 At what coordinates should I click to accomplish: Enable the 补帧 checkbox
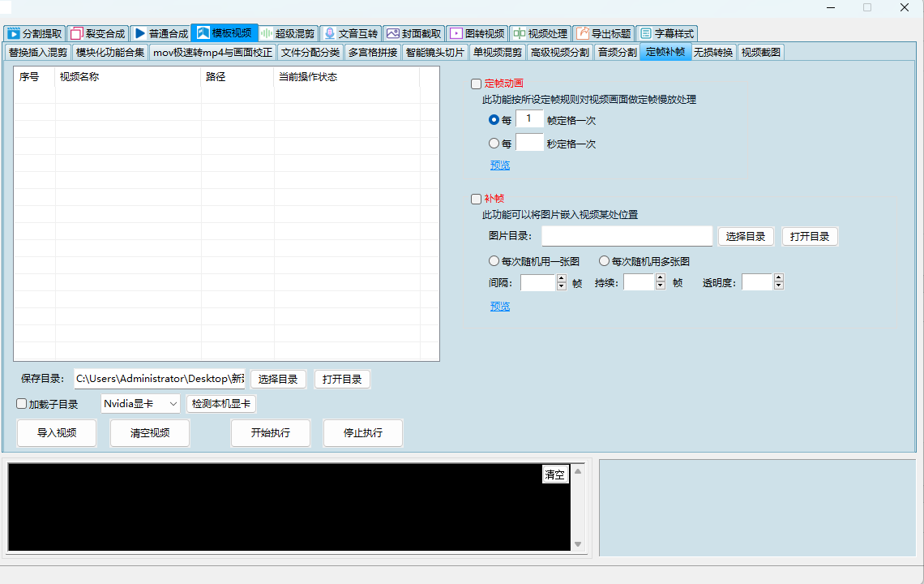(477, 199)
